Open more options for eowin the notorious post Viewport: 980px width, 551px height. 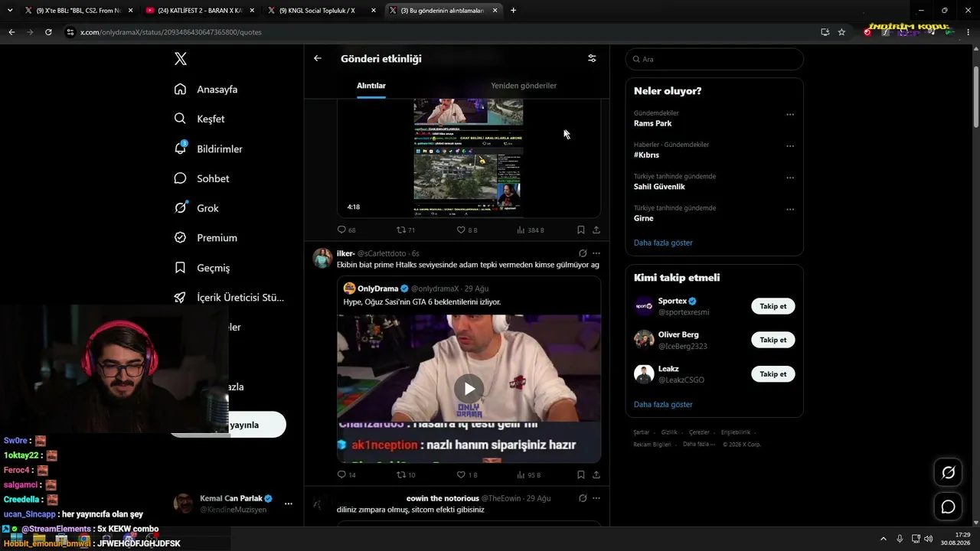point(596,498)
